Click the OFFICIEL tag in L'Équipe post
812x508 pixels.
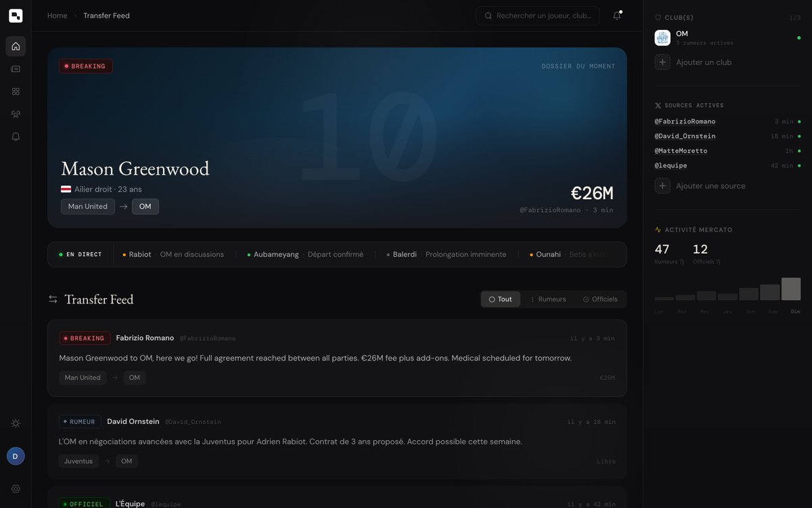coord(85,504)
